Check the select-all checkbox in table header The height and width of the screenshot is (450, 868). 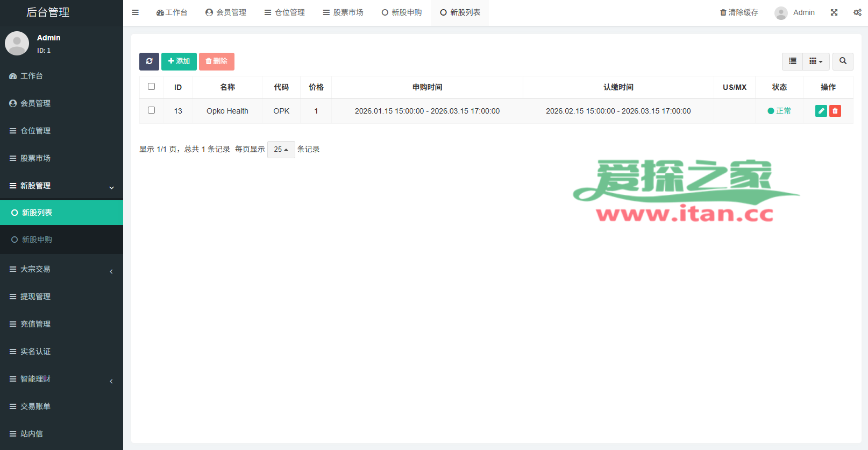point(151,87)
